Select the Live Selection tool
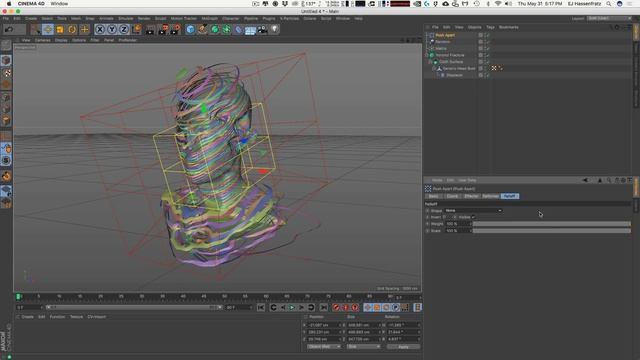 tap(36, 29)
